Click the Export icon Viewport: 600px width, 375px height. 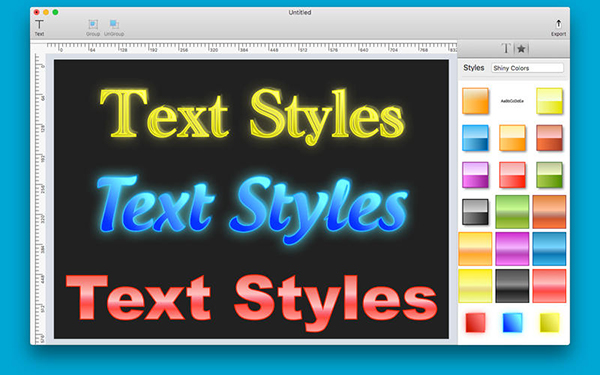tap(558, 28)
